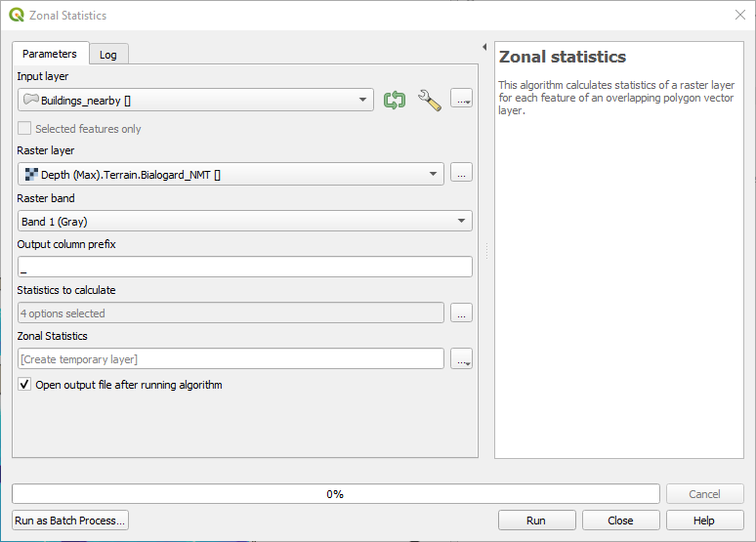Click the QGIS logo in the title bar
Screen dimensions: 756x542
(x=17, y=15)
